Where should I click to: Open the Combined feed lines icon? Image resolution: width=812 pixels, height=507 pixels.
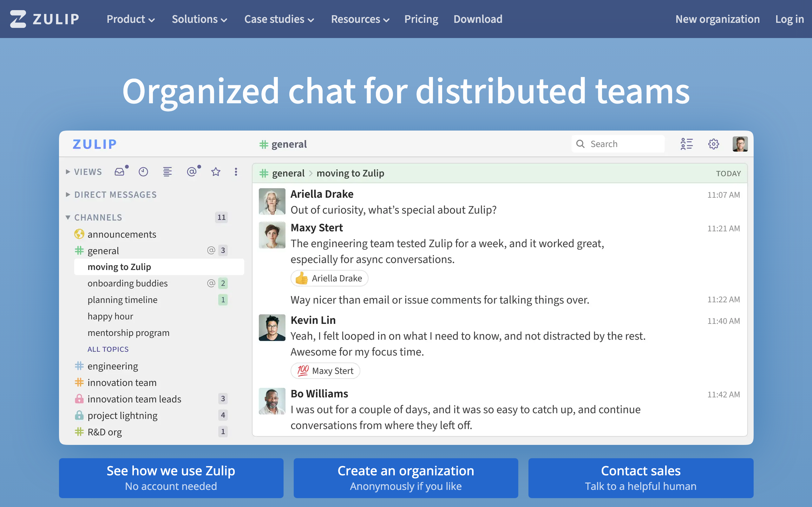click(x=167, y=172)
